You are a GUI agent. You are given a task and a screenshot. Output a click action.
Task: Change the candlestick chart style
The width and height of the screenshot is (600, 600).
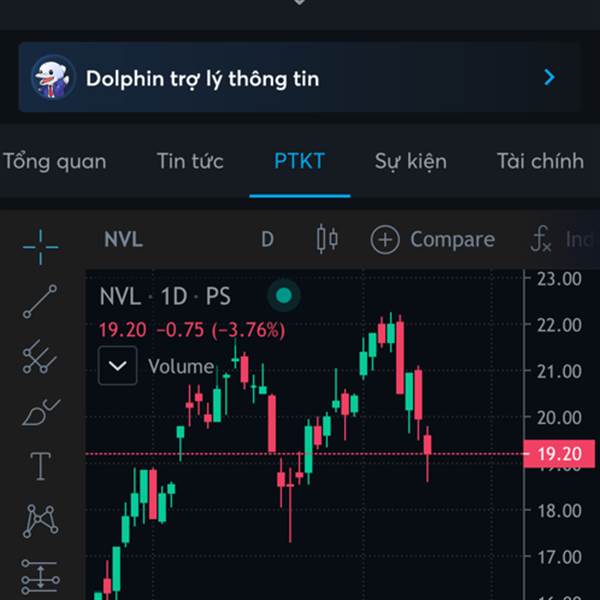pyautogui.click(x=327, y=240)
